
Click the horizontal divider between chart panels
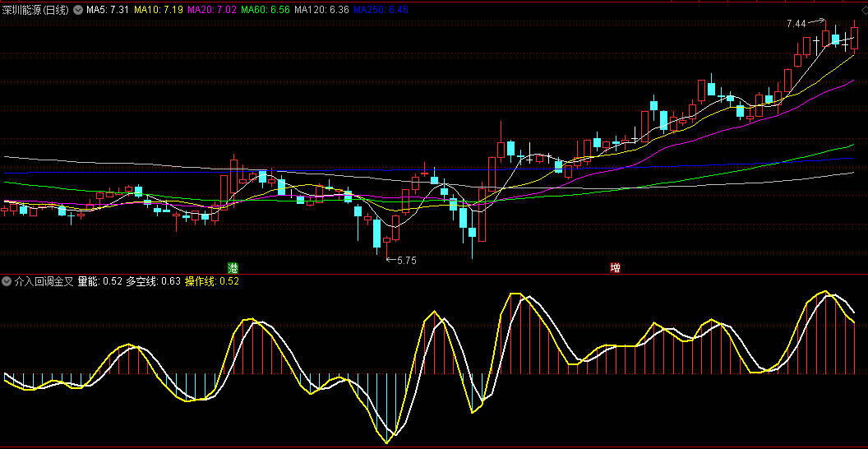point(434,274)
